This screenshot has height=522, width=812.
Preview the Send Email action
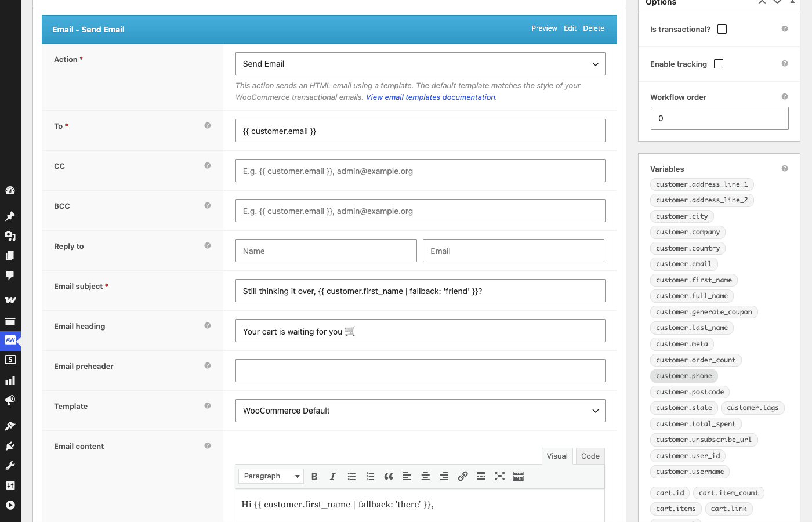pos(544,28)
